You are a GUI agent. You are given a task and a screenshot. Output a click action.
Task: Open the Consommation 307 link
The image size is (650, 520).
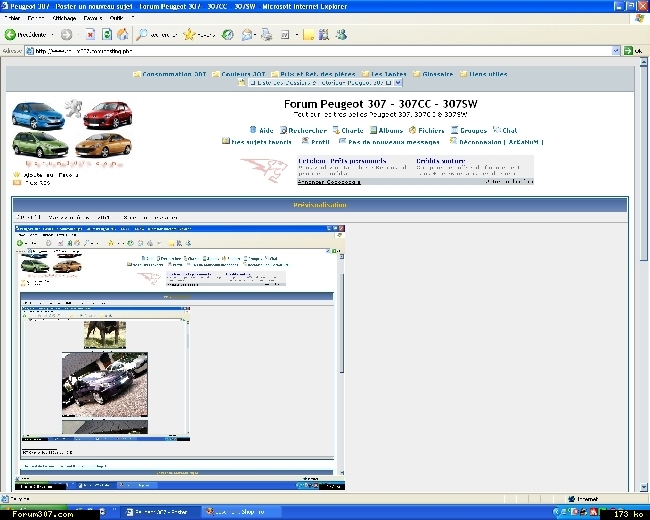pyautogui.click(x=174, y=74)
